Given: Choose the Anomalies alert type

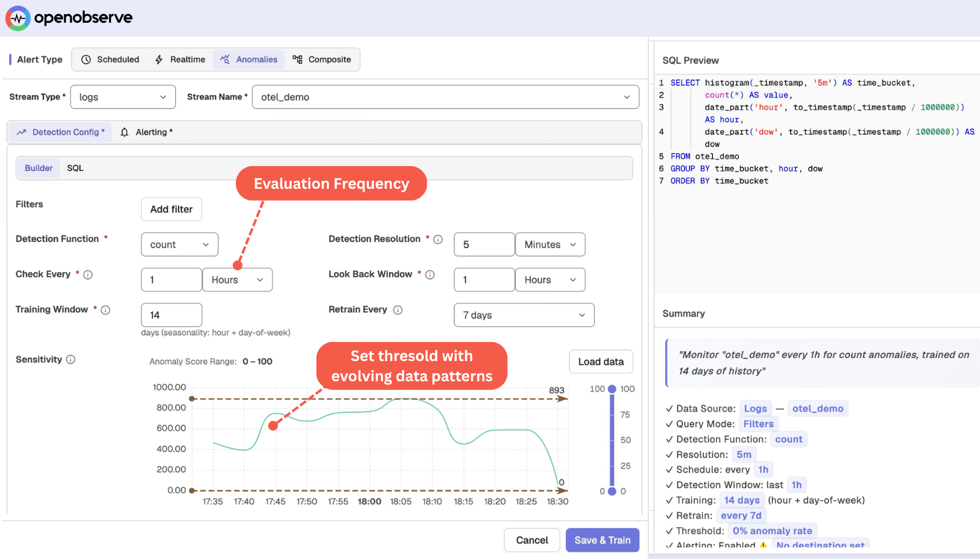Looking at the screenshot, I should (249, 59).
